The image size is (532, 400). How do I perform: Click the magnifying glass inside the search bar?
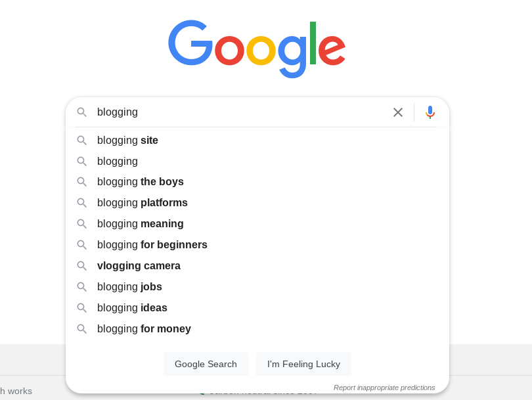82,112
